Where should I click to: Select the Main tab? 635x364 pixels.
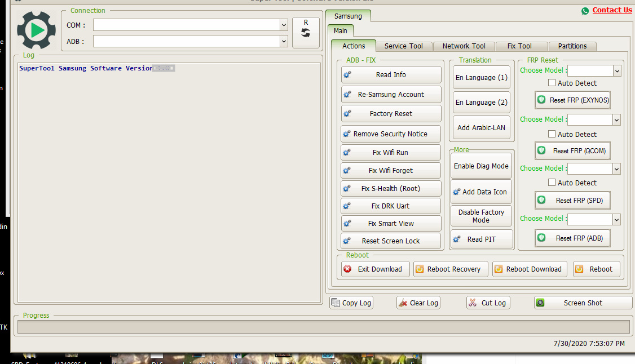(x=340, y=31)
